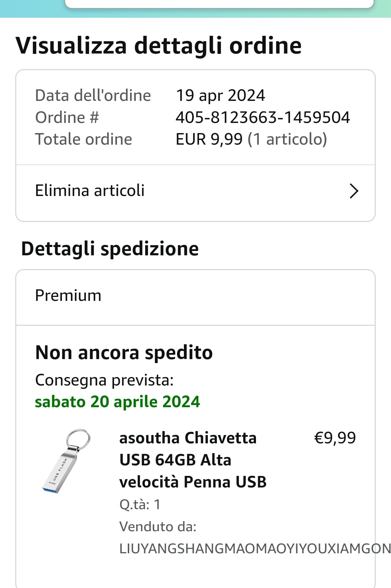This screenshot has height=588, width=391.
Task: Open the Elimina articoli option
Action: click(90, 191)
